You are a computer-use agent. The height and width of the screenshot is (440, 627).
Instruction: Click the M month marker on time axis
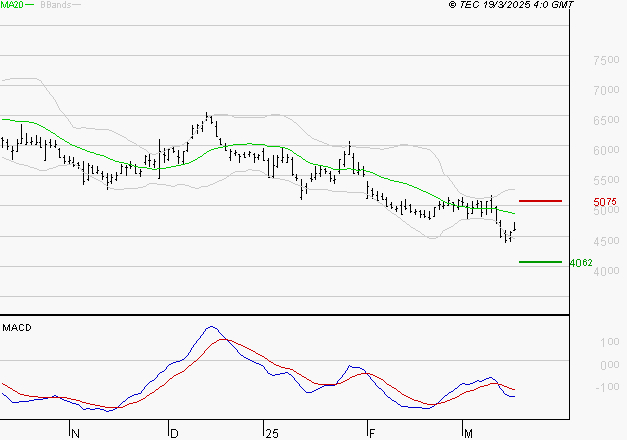pos(468,433)
